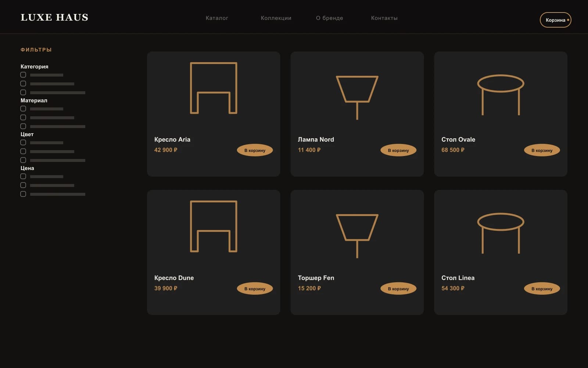The image size is (588, 368).
Task: Click the Лампа Nord lamp illustration
Action: pos(357,98)
